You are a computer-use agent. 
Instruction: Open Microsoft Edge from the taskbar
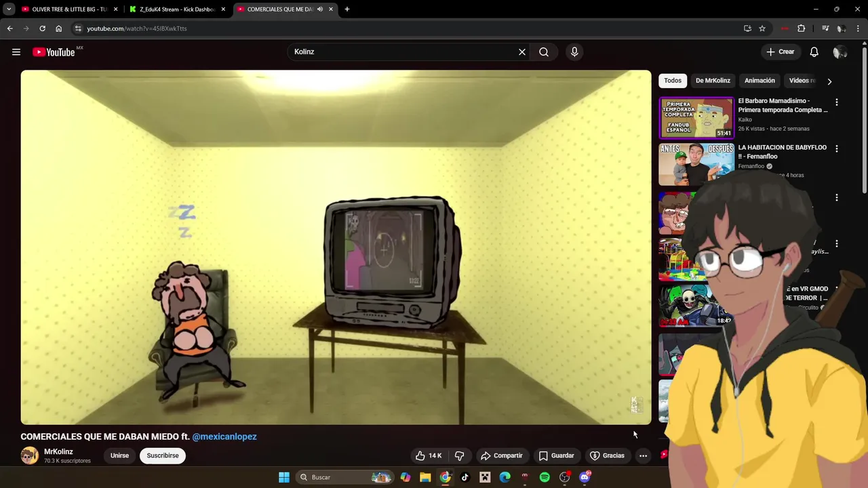coord(505,477)
